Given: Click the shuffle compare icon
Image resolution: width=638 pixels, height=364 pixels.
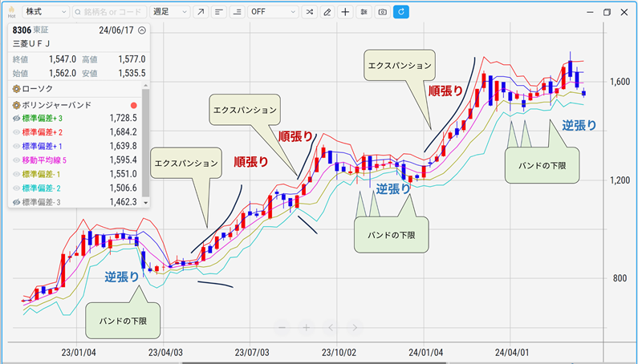Looking at the screenshot, I should pos(309,12).
